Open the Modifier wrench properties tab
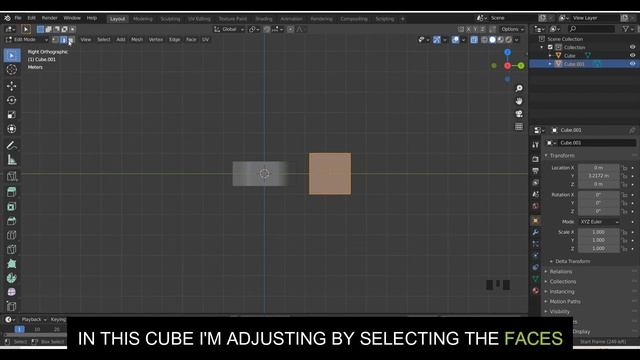 tap(536, 232)
